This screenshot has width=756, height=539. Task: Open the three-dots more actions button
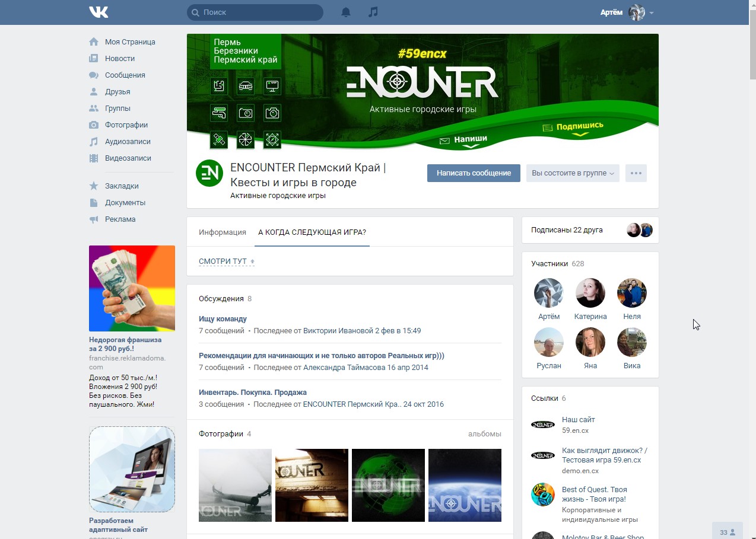[636, 173]
